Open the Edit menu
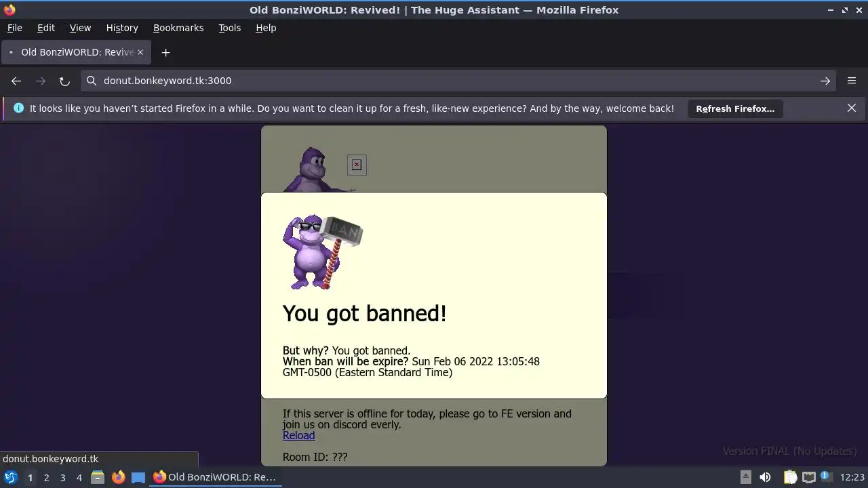Image resolution: width=868 pixels, height=488 pixels. point(46,28)
